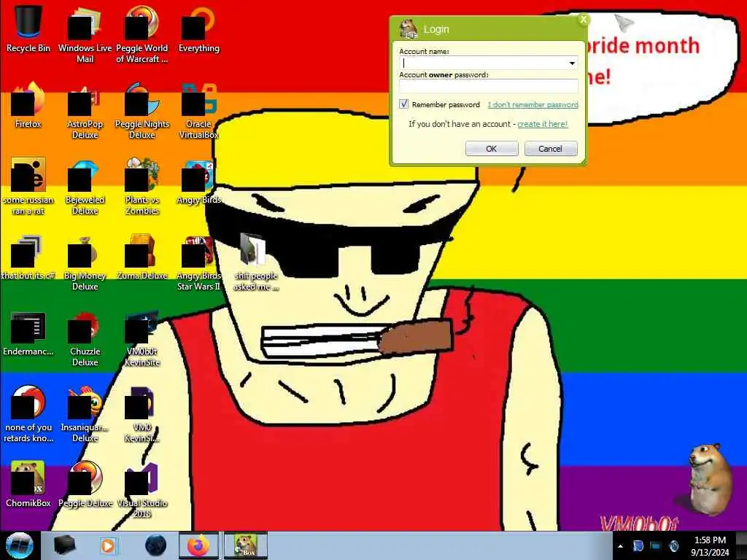The height and width of the screenshot is (560, 747).
Task: Select Chuzzle Deluxe desktop icon
Action: click(85, 338)
